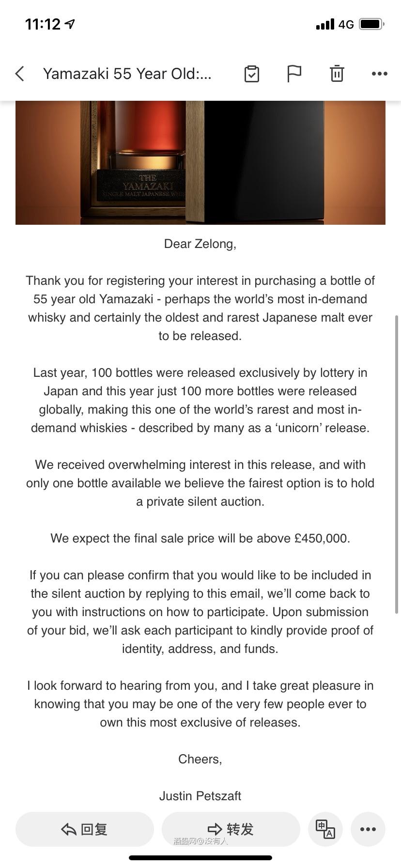The image size is (401, 868).
Task: Tap the Justin Petszaft signature name
Action: 200,796
